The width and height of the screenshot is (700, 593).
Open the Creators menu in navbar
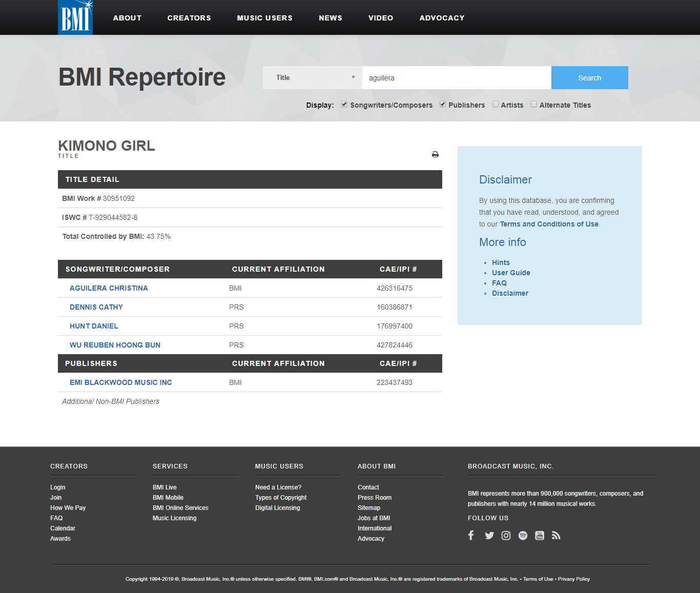coord(189,18)
